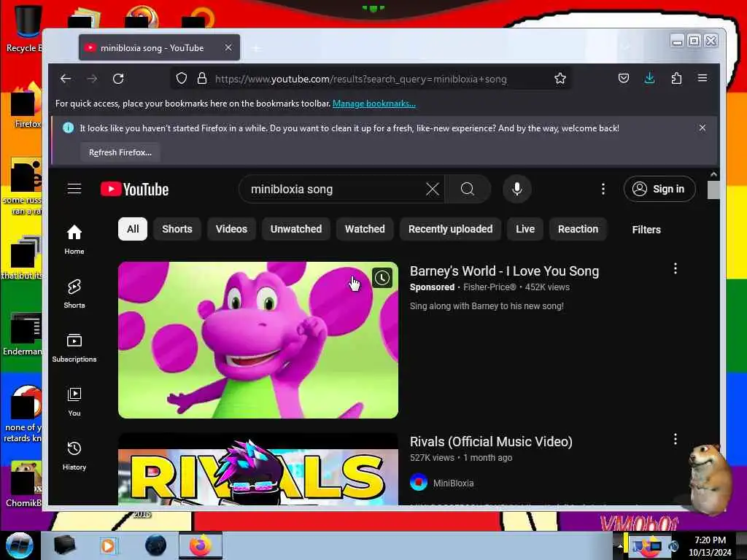The image size is (747, 560).
Task: Click the page vertical scrollbar thumb
Action: tap(713, 190)
